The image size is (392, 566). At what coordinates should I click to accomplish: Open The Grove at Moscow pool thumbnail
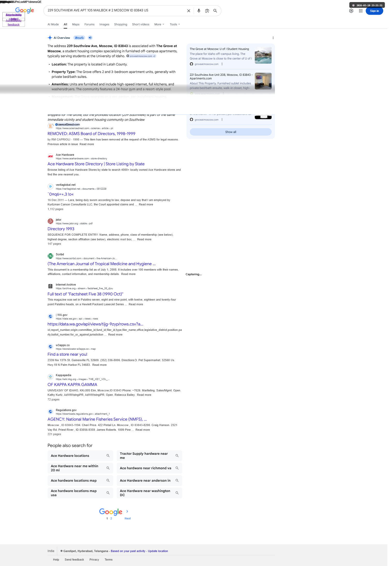[x=263, y=55]
